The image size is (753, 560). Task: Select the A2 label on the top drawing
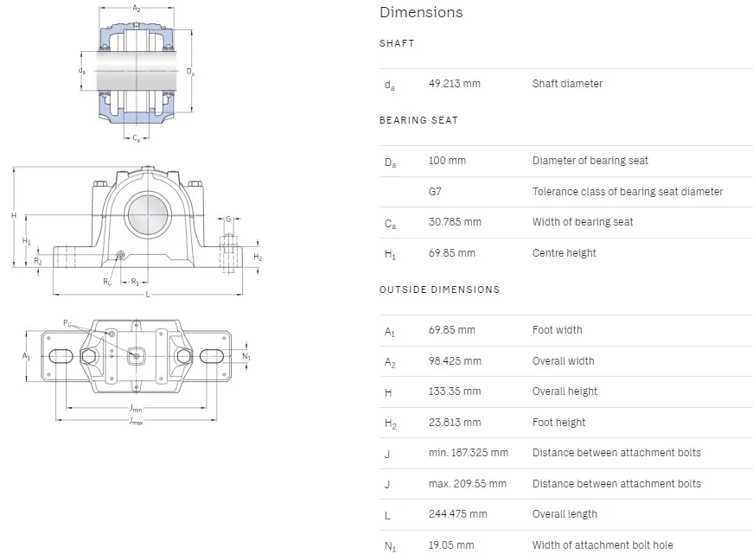[136, 7]
